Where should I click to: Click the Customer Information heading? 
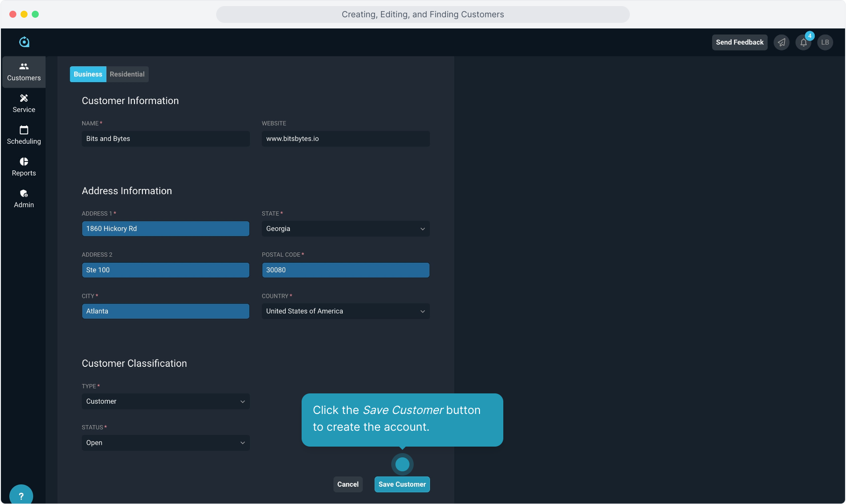[130, 101]
